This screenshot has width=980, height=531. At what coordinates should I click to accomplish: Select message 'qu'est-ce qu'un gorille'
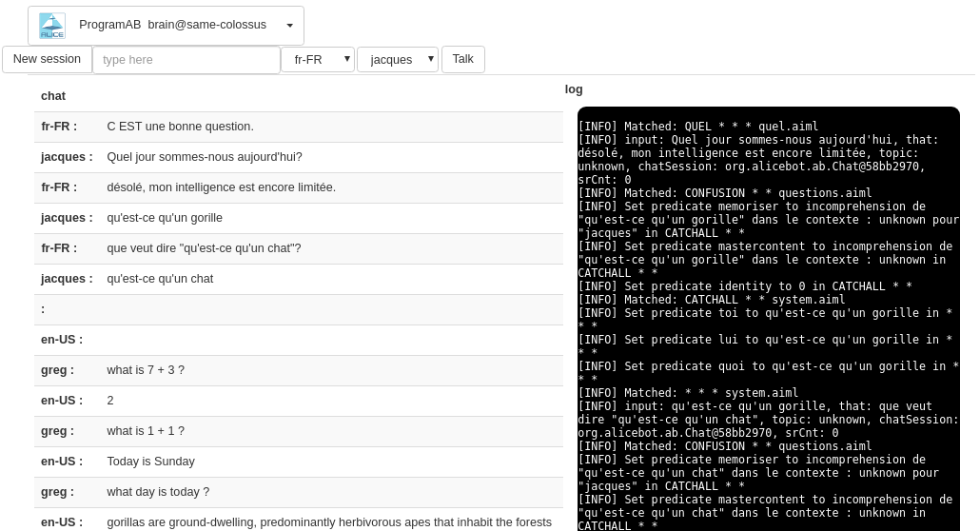click(165, 218)
